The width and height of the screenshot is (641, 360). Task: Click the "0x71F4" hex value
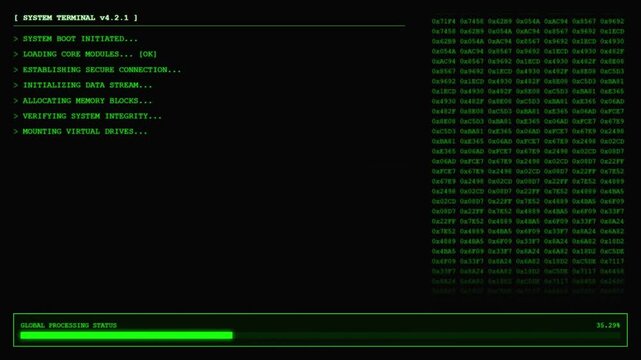(444, 21)
